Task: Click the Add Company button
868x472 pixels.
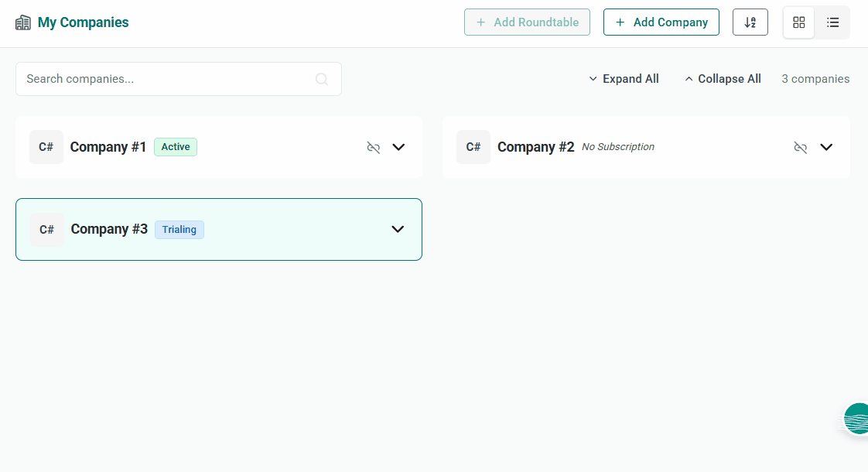Action: [661, 22]
